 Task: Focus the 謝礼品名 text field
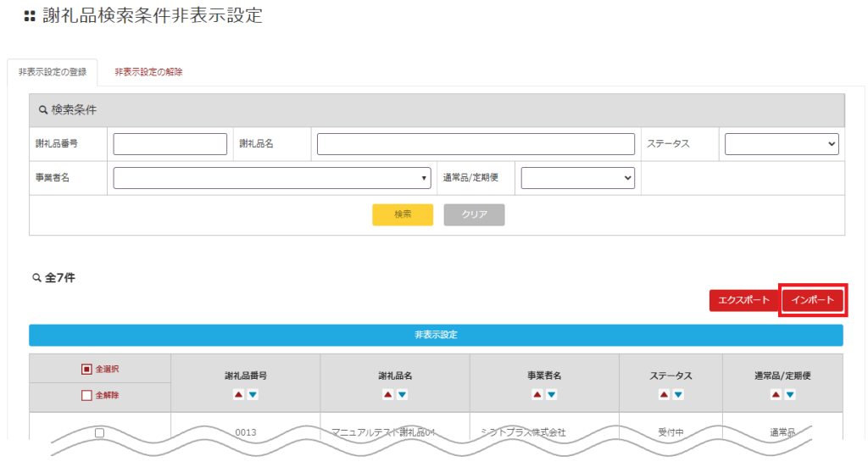point(476,144)
